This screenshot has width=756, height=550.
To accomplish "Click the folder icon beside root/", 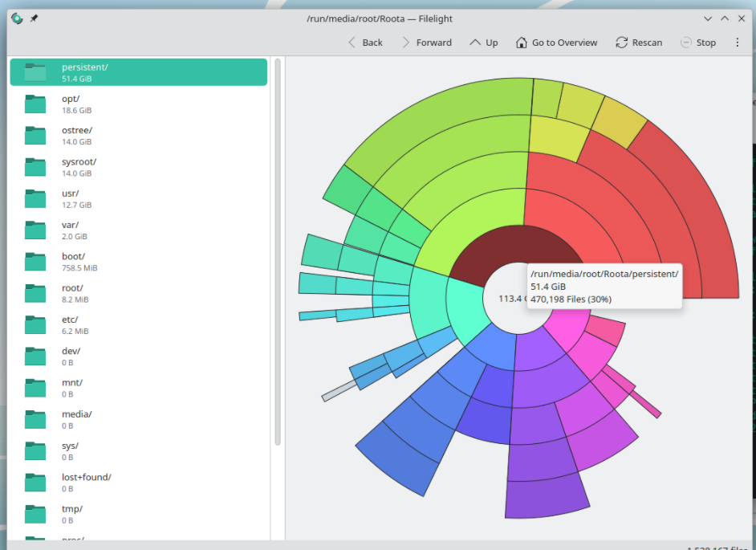I will click(35, 293).
